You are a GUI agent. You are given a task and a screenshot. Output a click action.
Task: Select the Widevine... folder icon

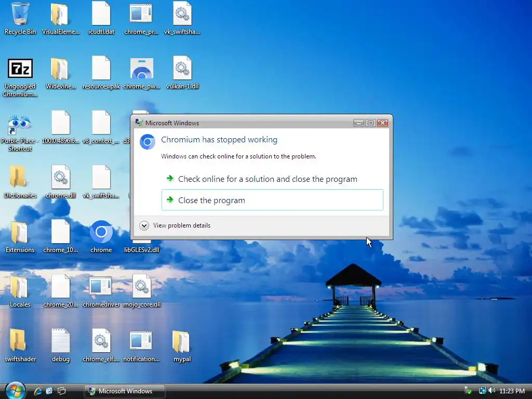coord(60,73)
